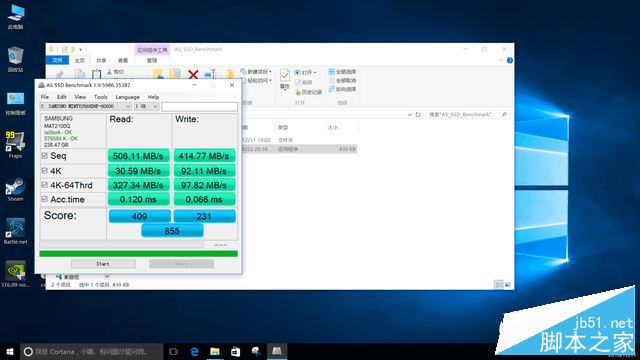The width and height of the screenshot is (640, 360).
Task: Click Select all in Explorer ribbon
Action: [342, 72]
